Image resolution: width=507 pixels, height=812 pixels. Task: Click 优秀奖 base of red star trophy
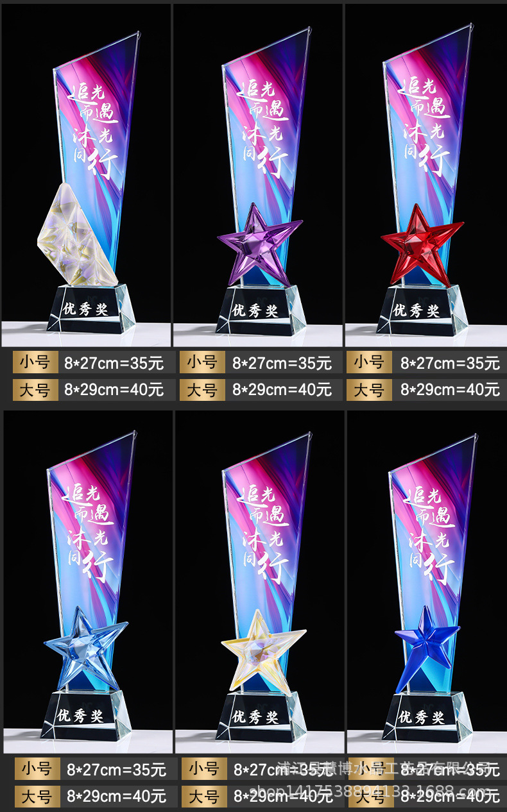click(x=416, y=310)
